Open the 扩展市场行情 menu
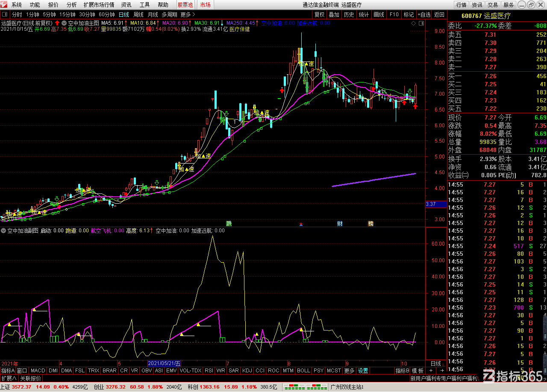 click(99, 5)
